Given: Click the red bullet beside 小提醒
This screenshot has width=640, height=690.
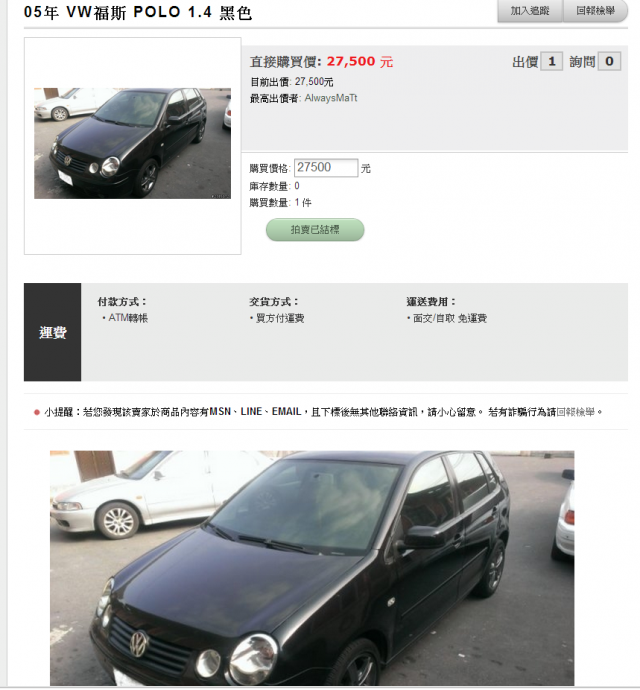Looking at the screenshot, I should pos(37,412).
